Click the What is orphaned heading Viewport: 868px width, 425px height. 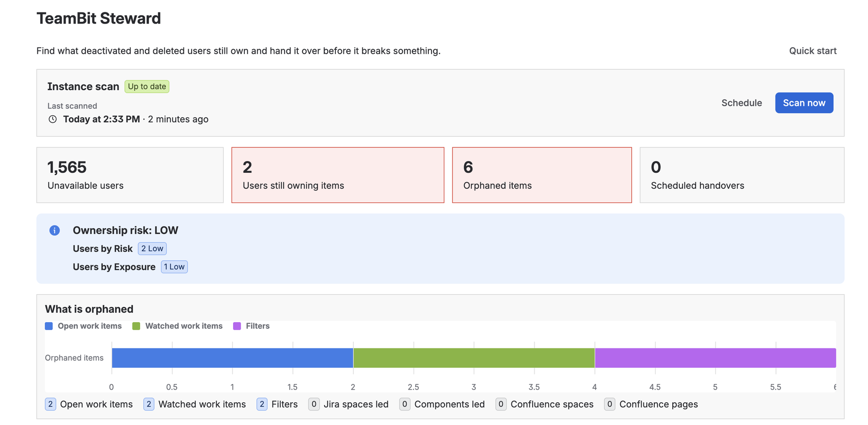(x=89, y=309)
